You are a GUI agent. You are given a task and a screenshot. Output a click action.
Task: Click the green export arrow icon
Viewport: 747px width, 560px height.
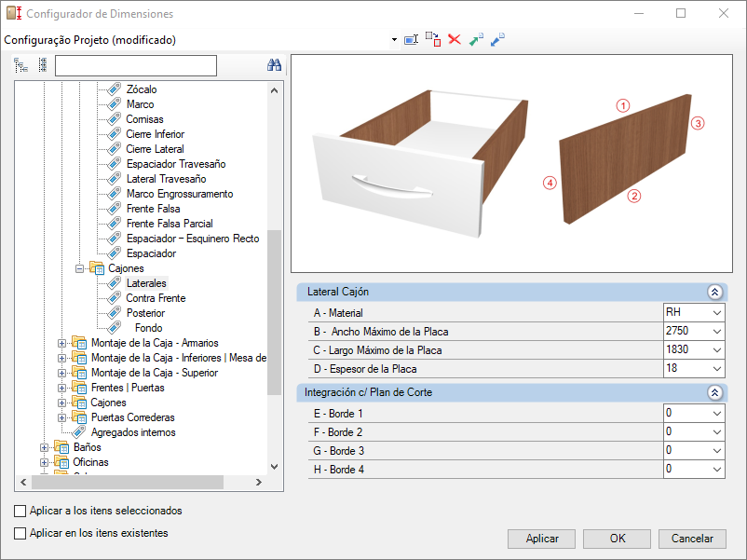(476, 39)
